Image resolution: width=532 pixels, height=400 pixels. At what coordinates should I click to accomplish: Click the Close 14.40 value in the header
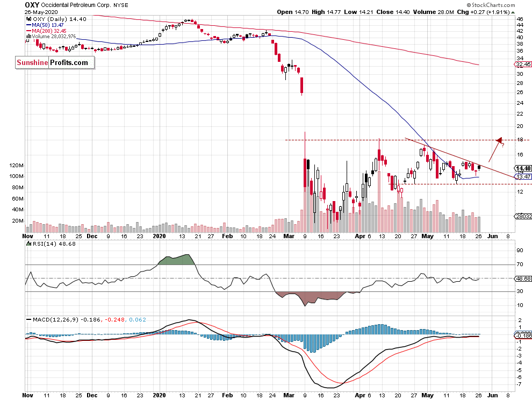point(393,12)
